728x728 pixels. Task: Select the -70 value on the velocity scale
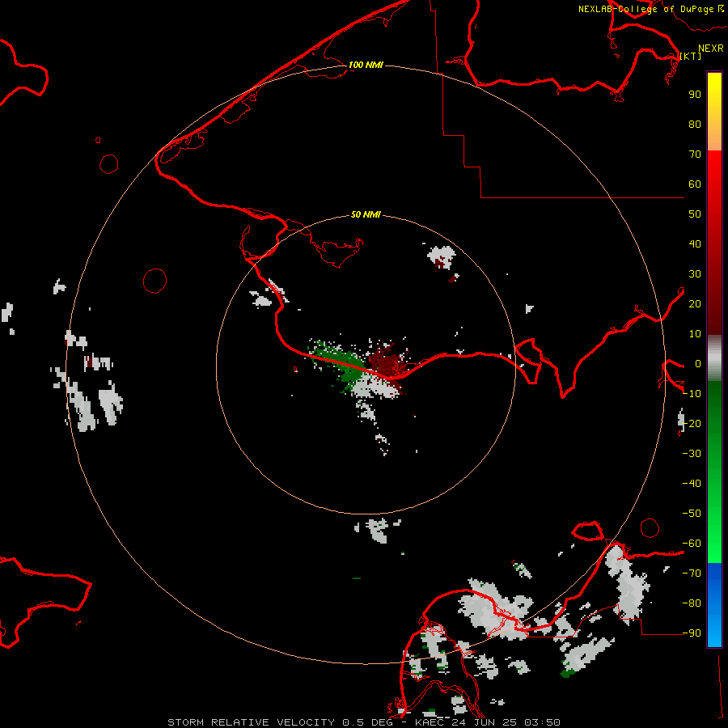692,574
